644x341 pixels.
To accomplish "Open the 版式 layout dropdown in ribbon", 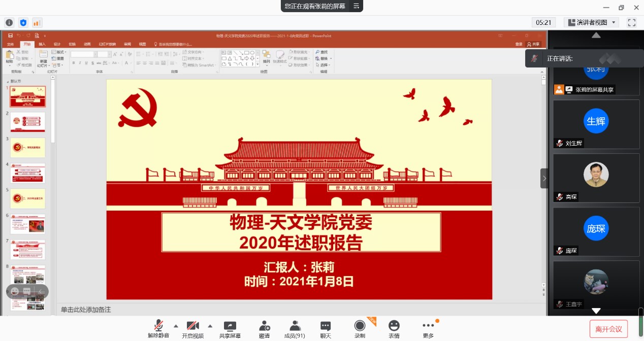I will 58,52.
